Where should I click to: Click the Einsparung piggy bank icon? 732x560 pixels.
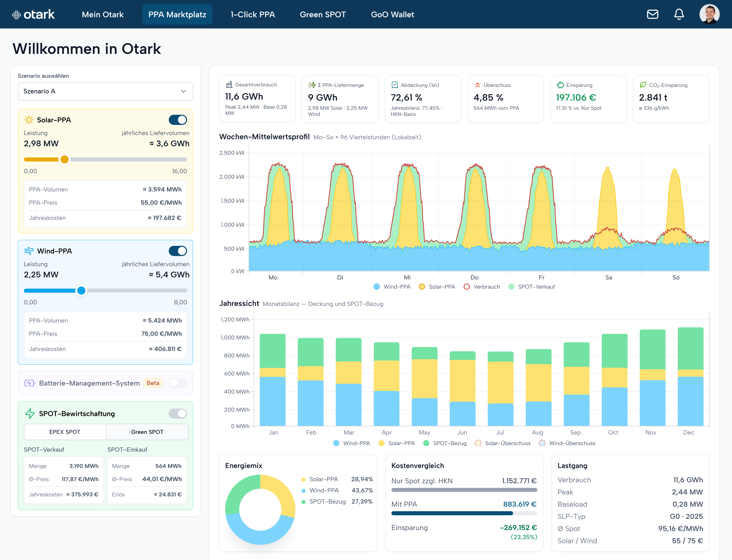click(560, 85)
